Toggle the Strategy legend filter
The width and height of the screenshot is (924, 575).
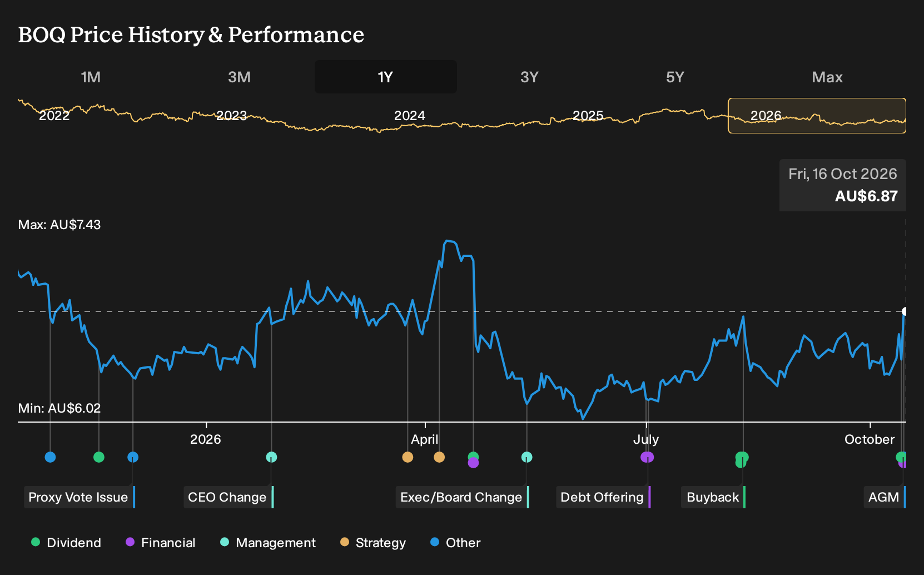373,543
